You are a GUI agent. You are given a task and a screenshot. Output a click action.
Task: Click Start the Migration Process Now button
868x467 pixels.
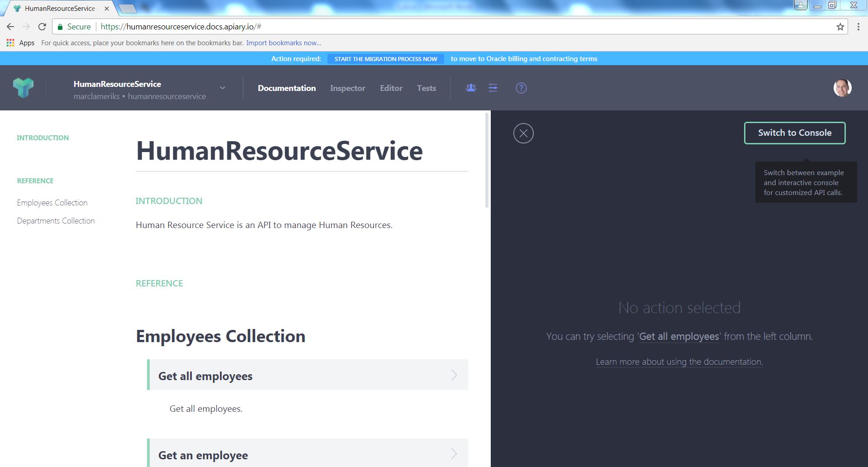click(x=385, y=59)
